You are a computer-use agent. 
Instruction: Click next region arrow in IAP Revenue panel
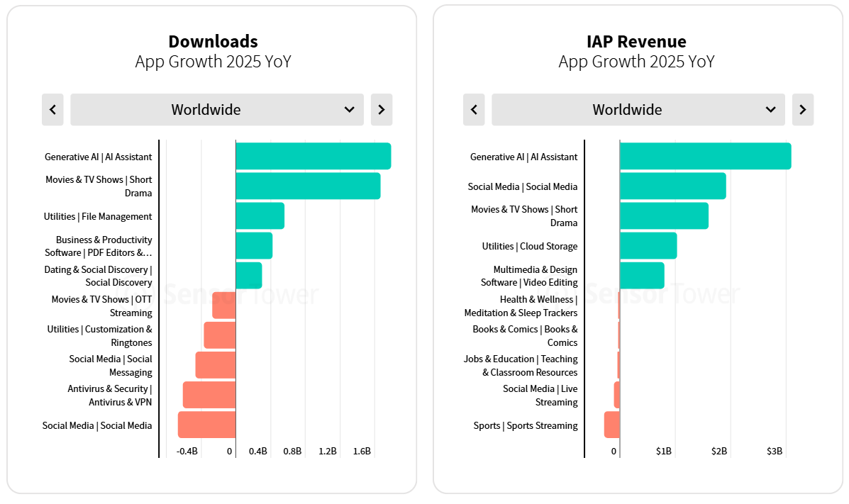click(x=802, y=110)
